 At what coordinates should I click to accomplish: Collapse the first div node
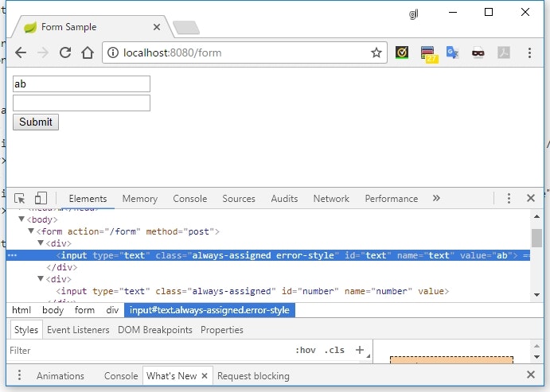(x=41, y=243)
